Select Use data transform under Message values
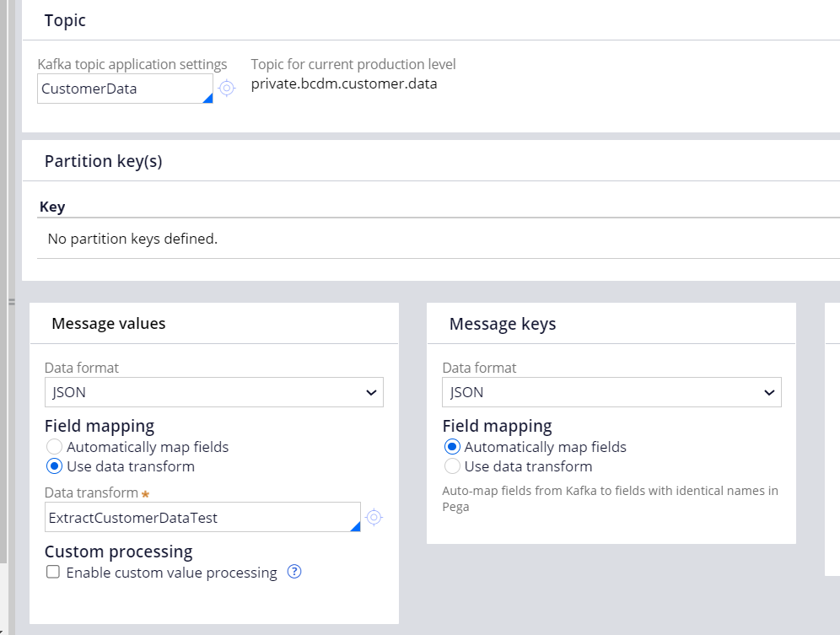Viewport: 840px width, 635px height. (54, 465)
